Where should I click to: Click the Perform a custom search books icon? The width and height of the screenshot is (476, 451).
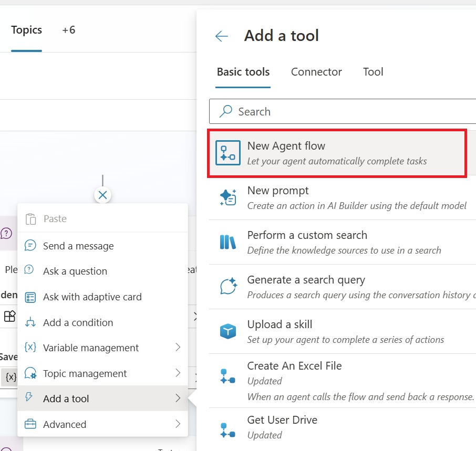[228, 242]
